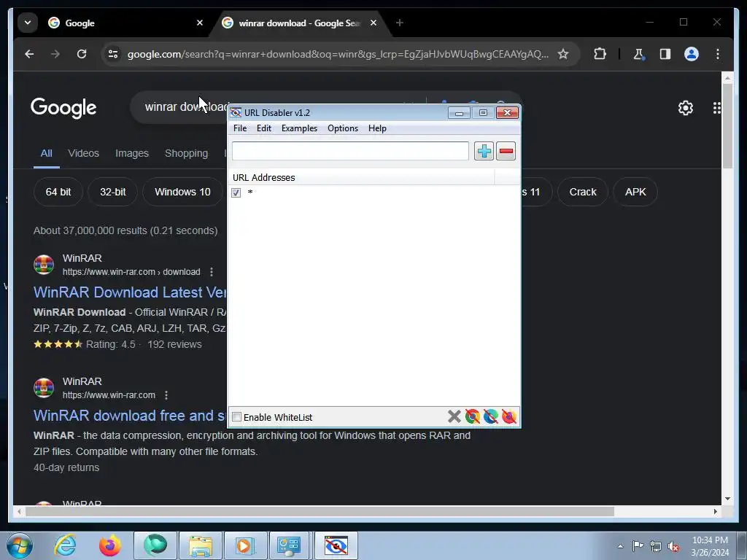Add URL with the blue plus button
This screenshot has width=747, height=560.
pos(484,151)
